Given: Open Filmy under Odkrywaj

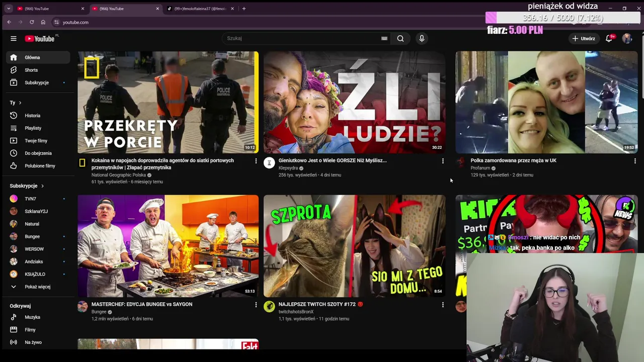Looking at the screenshot, I should pos(39,330).
